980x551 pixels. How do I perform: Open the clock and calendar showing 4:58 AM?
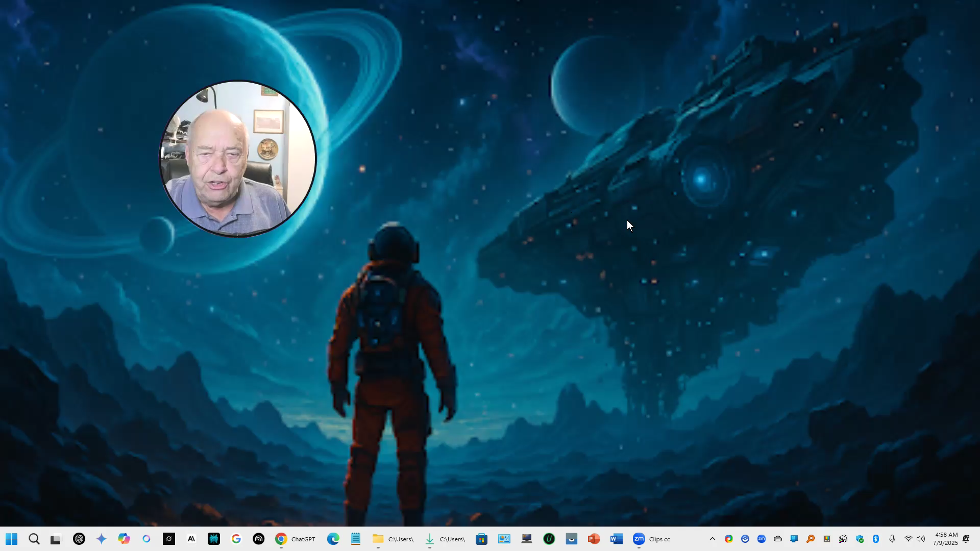[945, 539]
